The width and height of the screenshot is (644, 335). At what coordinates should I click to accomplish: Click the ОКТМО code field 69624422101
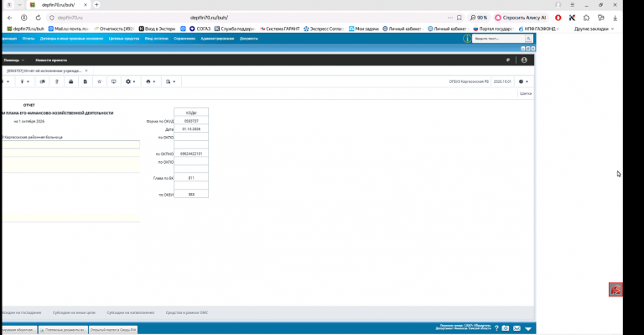click(191, 154)
